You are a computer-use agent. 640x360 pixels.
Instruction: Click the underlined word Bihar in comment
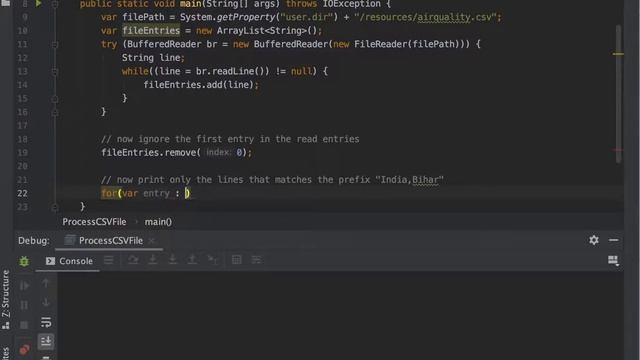click(x=425, y=180)
